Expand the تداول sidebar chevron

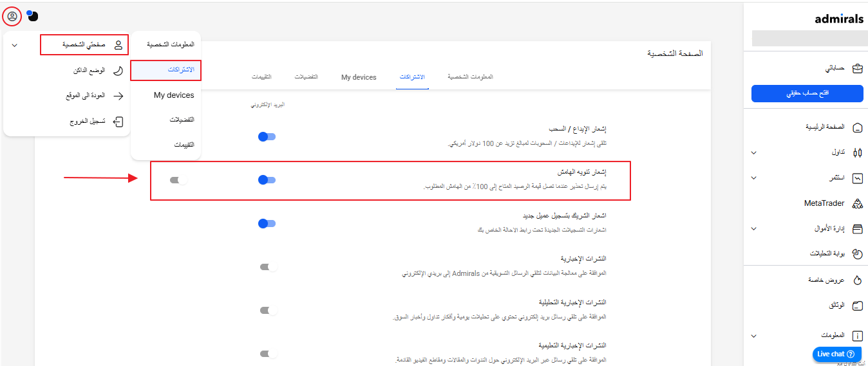pyautogui.click(x=754, y=153)
